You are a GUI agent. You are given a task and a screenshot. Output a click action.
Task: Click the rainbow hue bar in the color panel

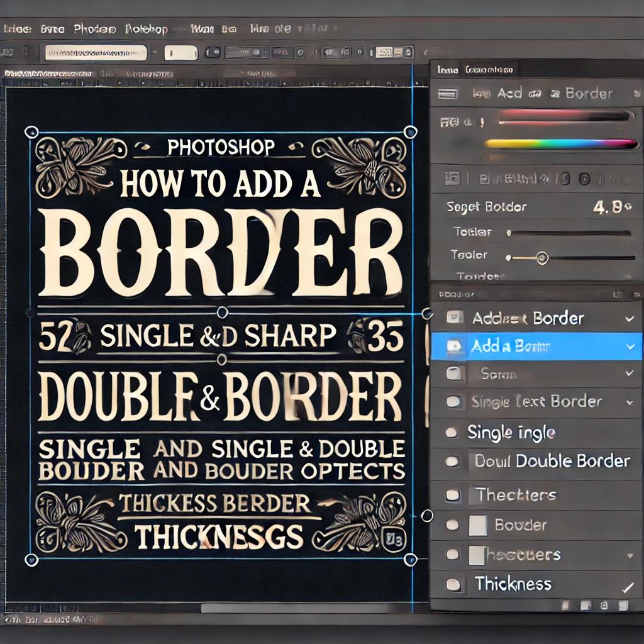click(x=560, y=144)
